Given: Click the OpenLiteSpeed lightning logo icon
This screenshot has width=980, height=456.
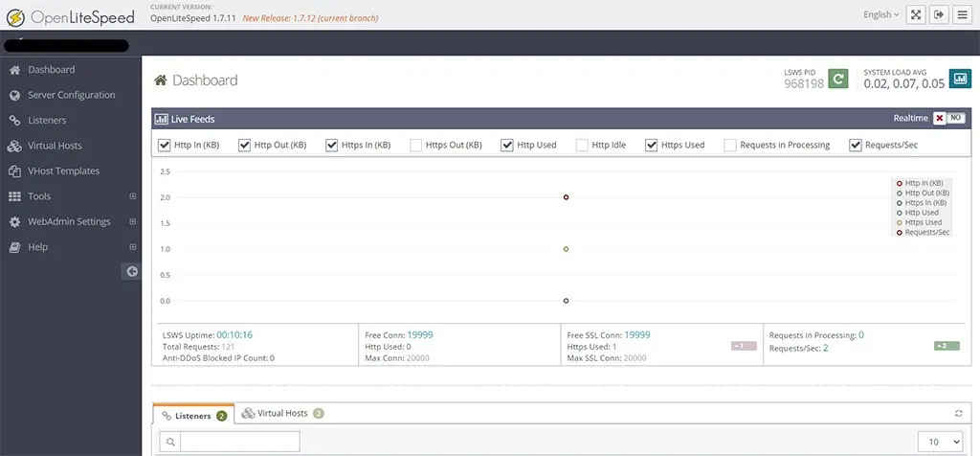Looking at the screenshot, I should click(x=15, y=15).
